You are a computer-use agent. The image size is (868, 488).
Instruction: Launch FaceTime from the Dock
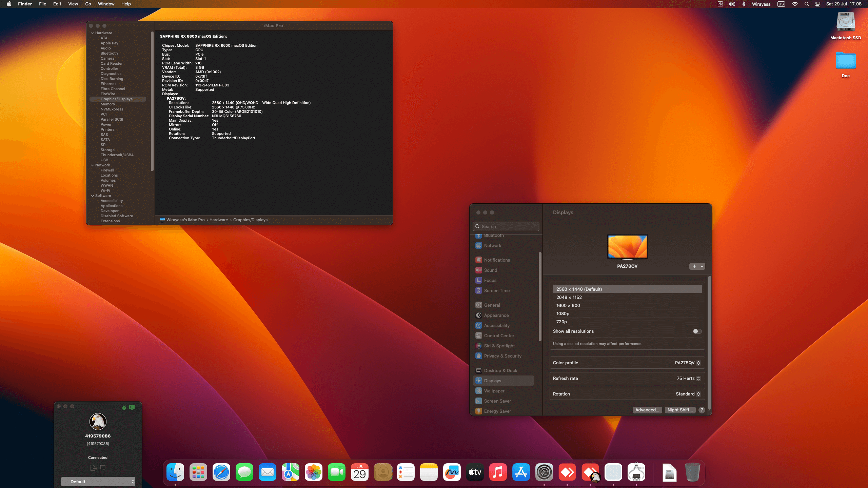click(x=337, y=472)
